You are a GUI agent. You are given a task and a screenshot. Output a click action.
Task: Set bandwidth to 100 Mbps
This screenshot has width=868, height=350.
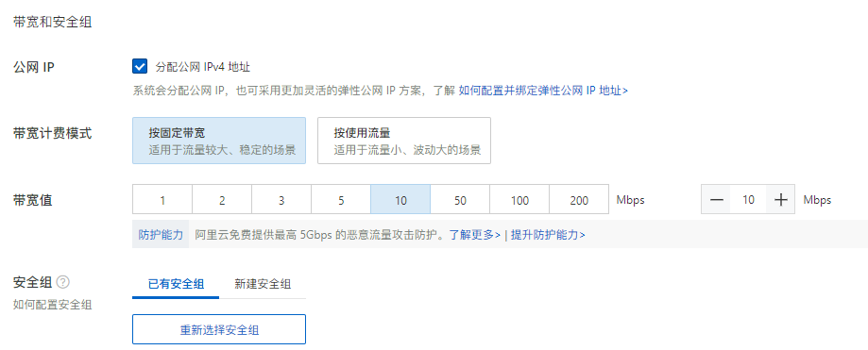(519, 200)
